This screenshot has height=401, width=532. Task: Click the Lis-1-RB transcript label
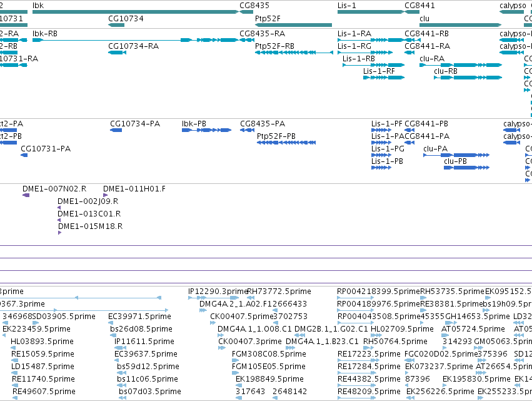(x=359, y=59)
